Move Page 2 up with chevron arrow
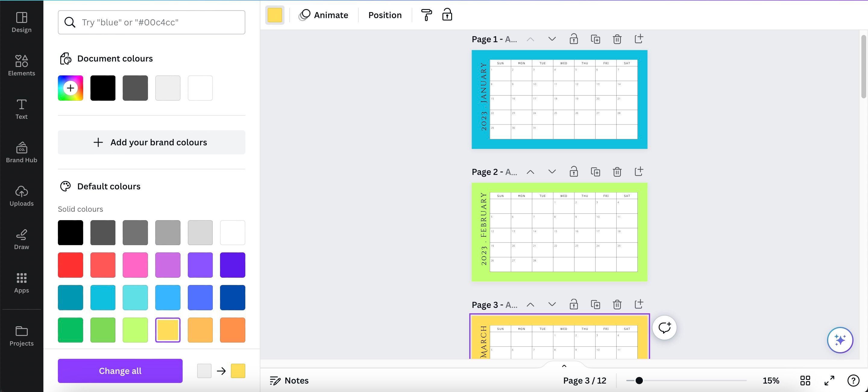The image size is (868, 392). click(x=530, y=172)
